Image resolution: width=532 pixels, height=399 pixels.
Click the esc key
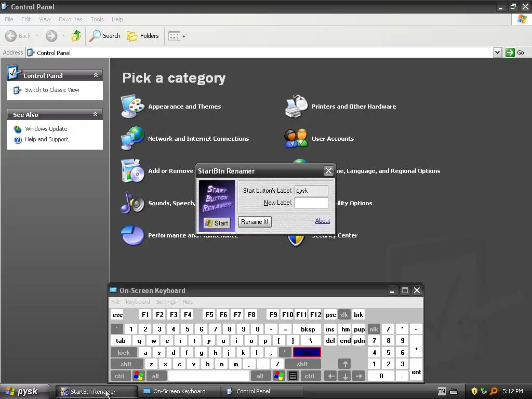(x=117, y=314)
